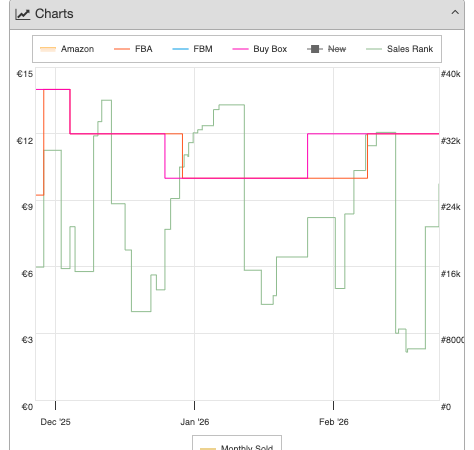Toggle the FBM series in the legend
The image size is (474, 450).
coord(192,49)
